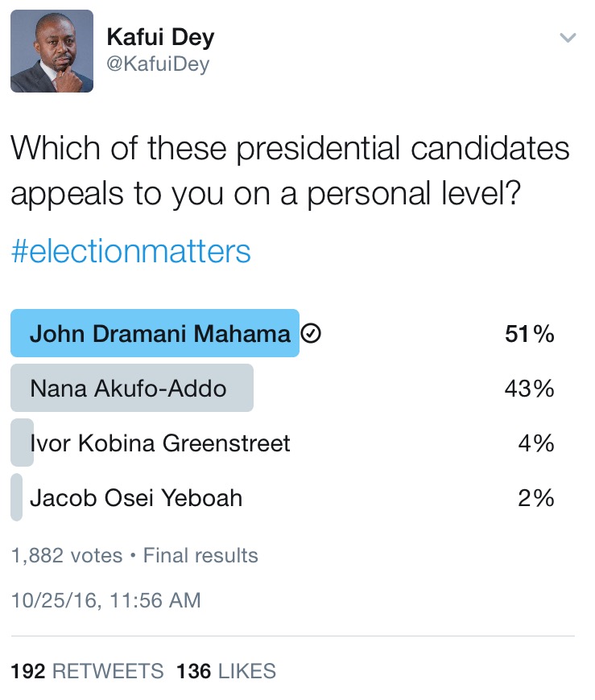Open the #electionmatters hashtag
The height and width of the screenshot is (700, 595).
(x=130, y=251)
